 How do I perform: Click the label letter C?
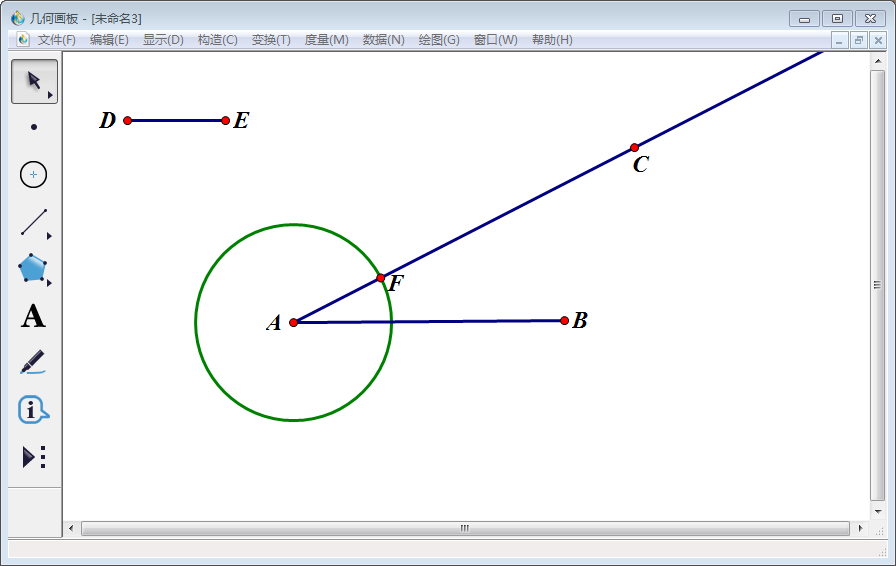pos(641,165)
